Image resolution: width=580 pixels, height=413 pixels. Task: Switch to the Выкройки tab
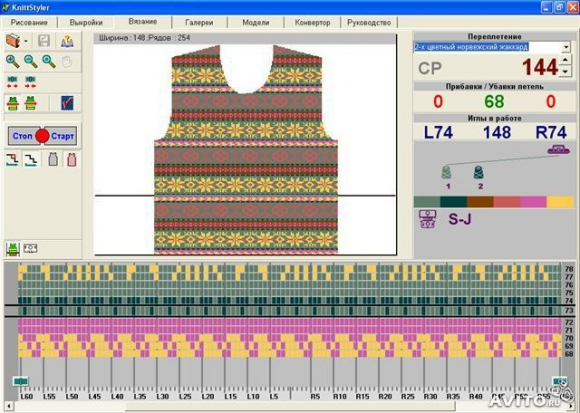point(86,22)
